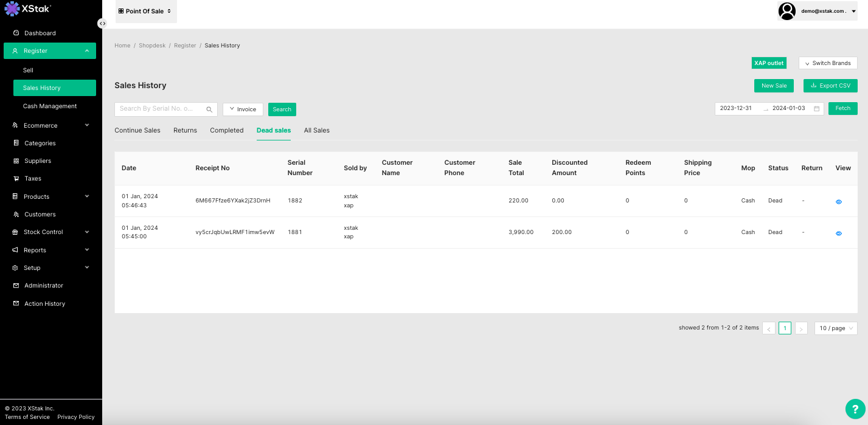Viewport: 868px width, 425px height.
Task: Open the 10 / page size dropdown
Action: tap(835, 328)
